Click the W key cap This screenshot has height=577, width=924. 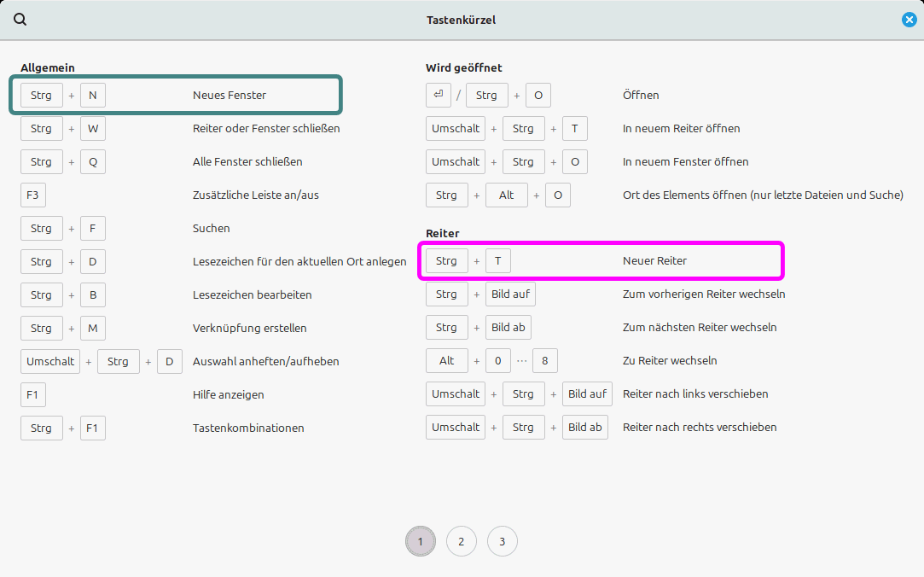pos(93,128)
